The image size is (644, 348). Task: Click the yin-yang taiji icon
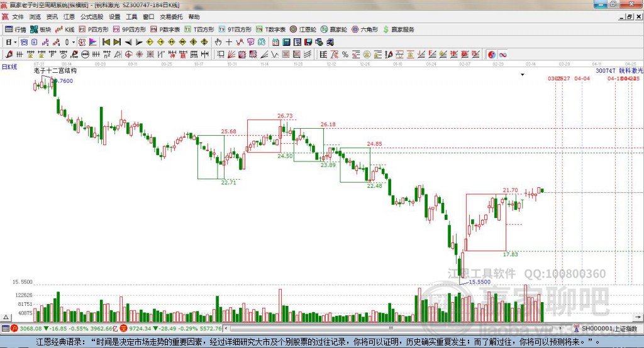pos(492,55)
